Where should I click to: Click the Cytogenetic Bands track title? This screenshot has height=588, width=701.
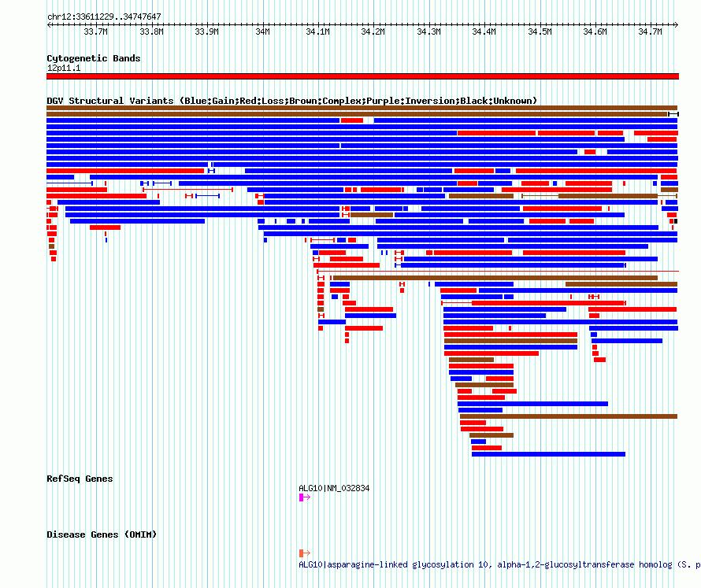[x=94, y=58]
